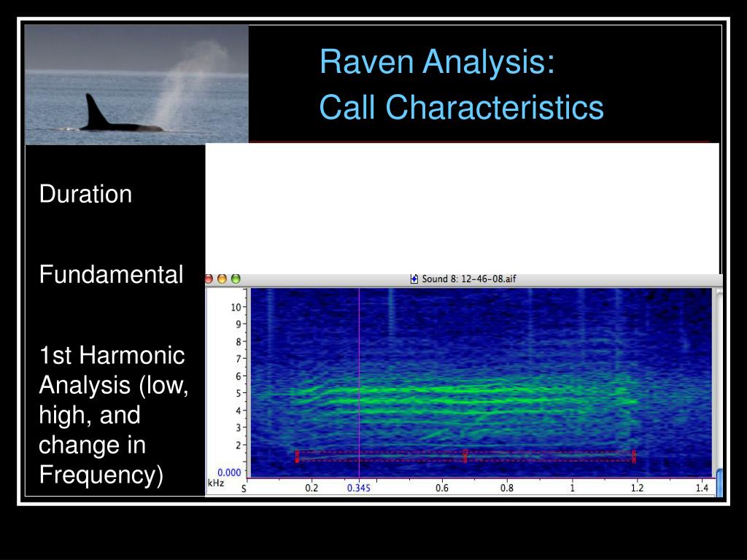Toggle the green zoom button on Sound 8 window
The image size is (747, 560).
tap(236, 278)
